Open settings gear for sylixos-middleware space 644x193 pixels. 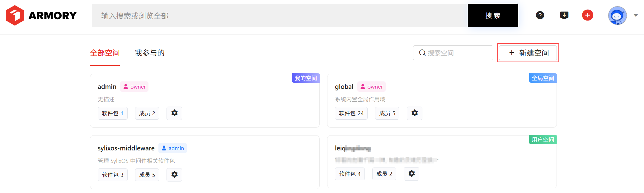174,175
